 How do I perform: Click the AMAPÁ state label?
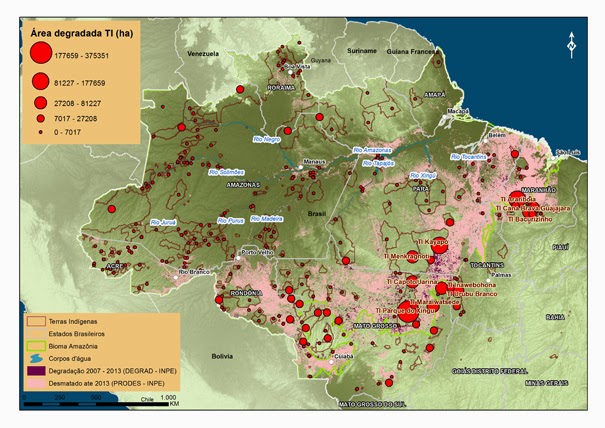point(434,95)
